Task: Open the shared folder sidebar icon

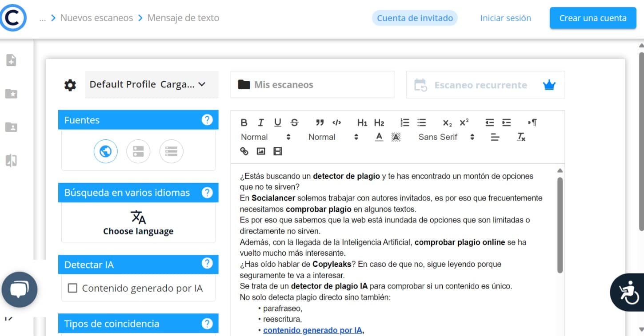Action: click(11, 127)
